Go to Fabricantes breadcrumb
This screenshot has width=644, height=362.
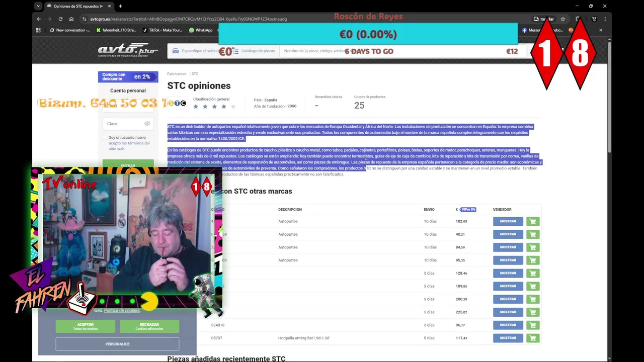(x=177, y=74)
